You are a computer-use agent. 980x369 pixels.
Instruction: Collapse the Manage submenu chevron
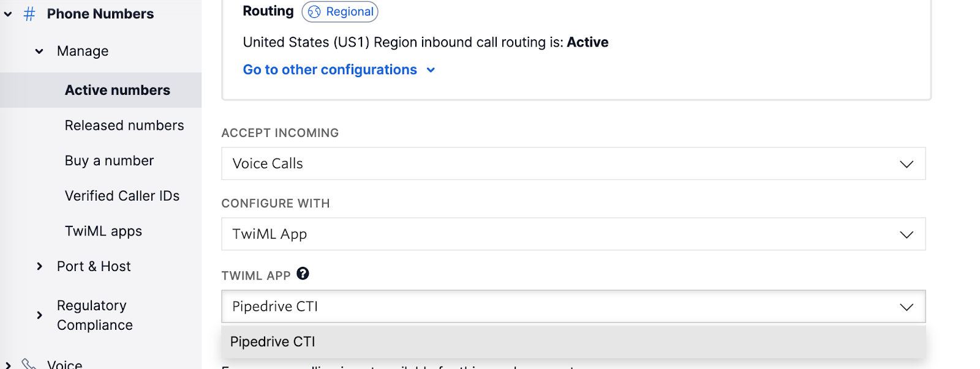[x=39, y=51]
